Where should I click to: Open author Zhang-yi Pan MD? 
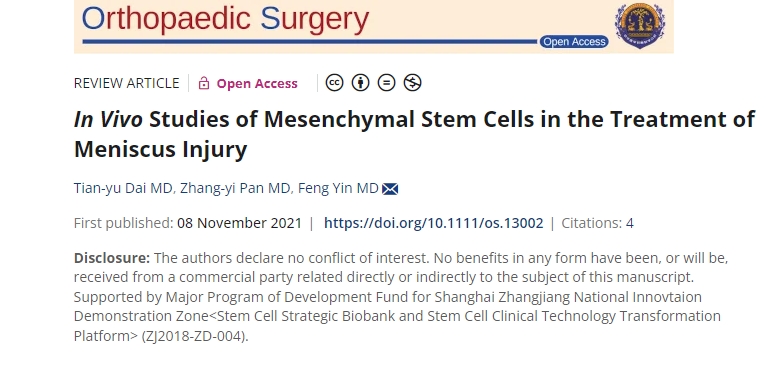235,188
